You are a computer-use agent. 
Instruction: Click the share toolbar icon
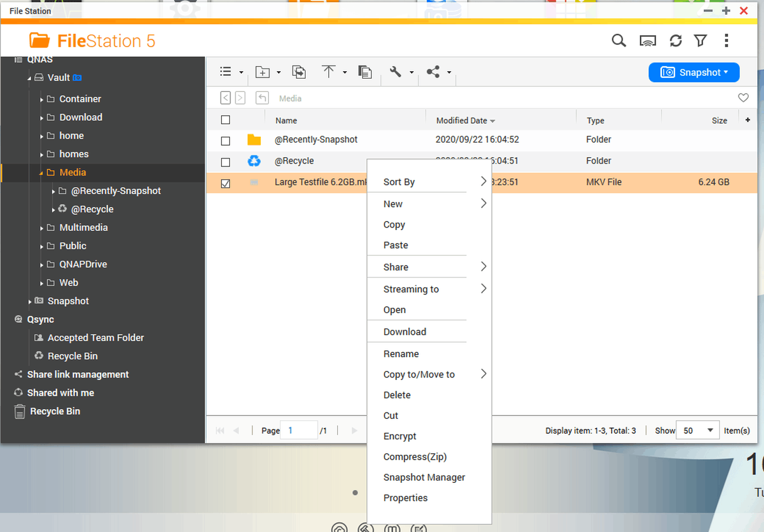[433, 72]
